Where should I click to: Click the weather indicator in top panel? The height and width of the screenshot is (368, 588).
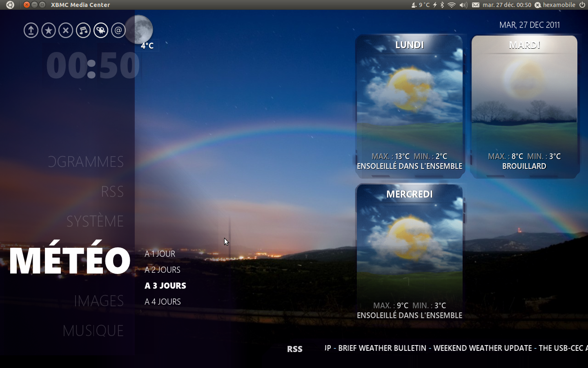pyautogui.click(x=420, y=5)
